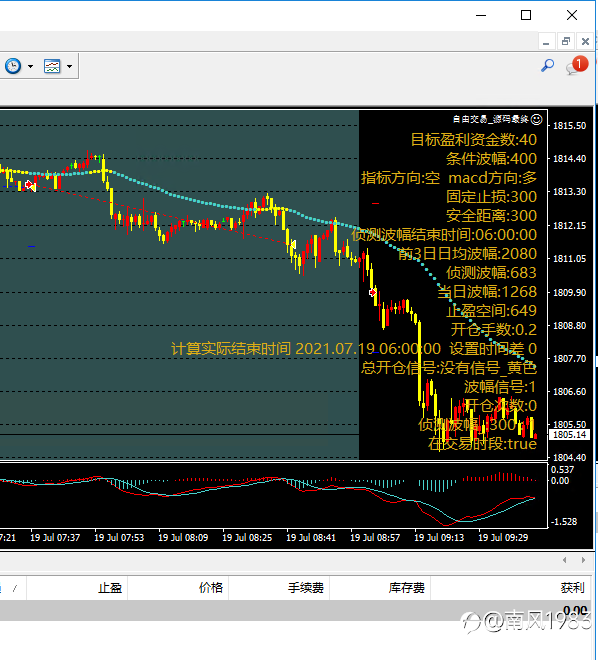Click the 自由交易_源码最终 expert name label
Screen dimensions: 598x660
[x=491, y=120]
